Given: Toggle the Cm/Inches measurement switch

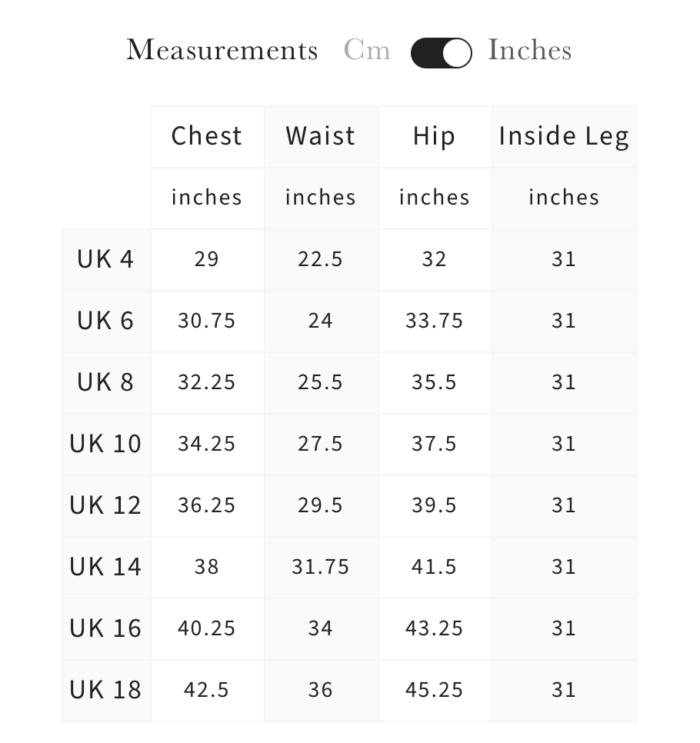Looking at the screenshot, I should (x=441, y=53).
